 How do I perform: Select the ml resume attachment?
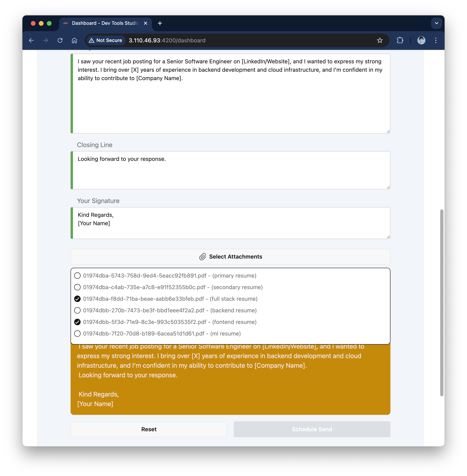(77, 334)
